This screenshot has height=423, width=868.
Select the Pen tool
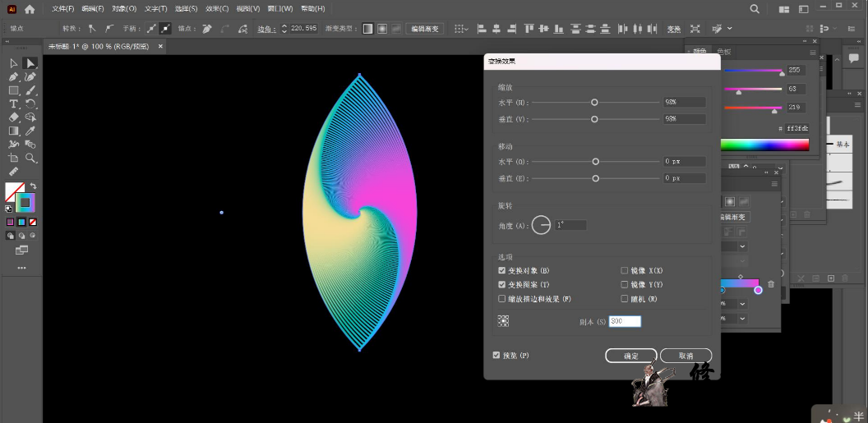(x=14, y=77)
